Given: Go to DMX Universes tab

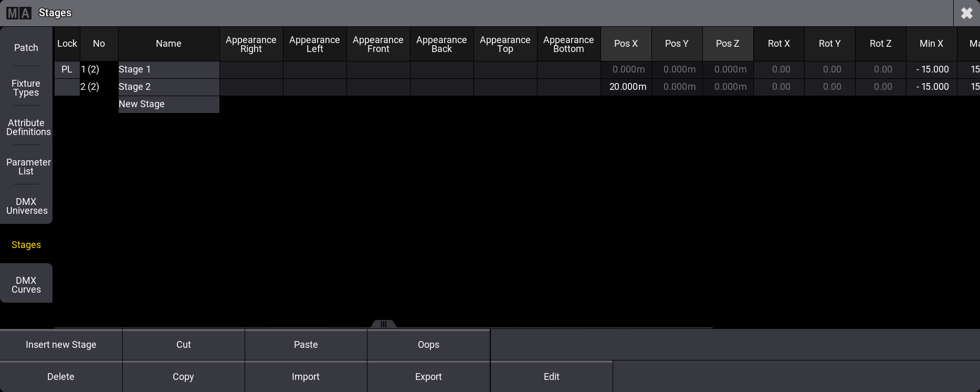Looking at the screenshot, I should (x=26, y=206).
